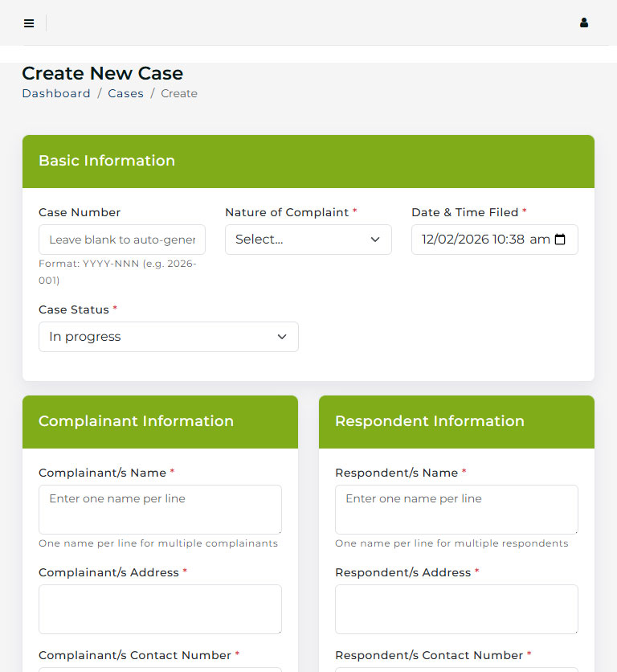Click into Complainant/s Name text area
This screenshot has width=617, height=672.
click(x=160, y=509)
